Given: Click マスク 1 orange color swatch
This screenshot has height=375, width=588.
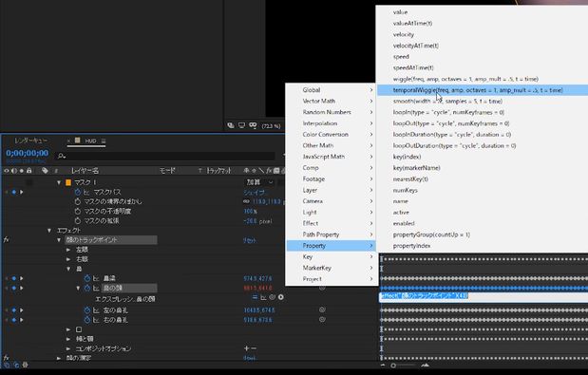Looking at the screenshot, I should pyautogui.click(x=68, y=182).
